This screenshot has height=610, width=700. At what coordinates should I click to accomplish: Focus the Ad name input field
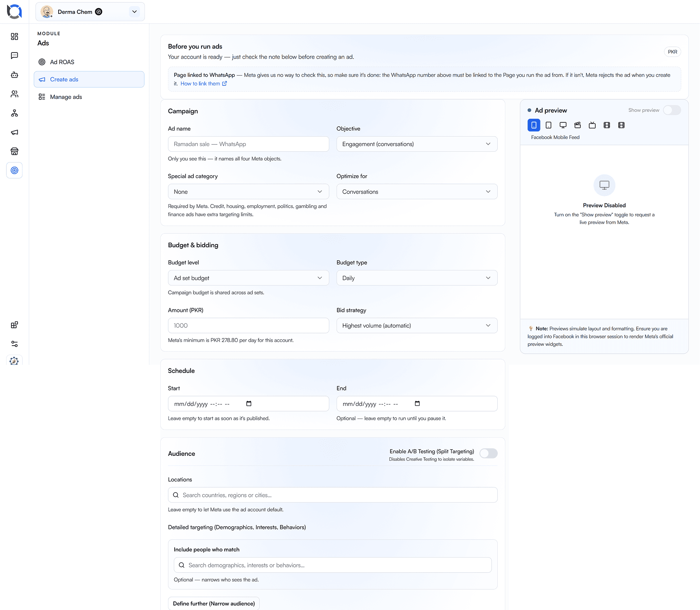[248, 144]
